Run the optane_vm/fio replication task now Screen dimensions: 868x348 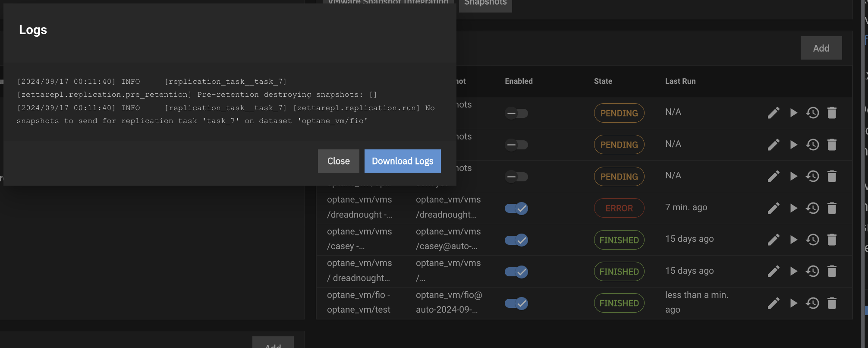click(x=793, y=303)
